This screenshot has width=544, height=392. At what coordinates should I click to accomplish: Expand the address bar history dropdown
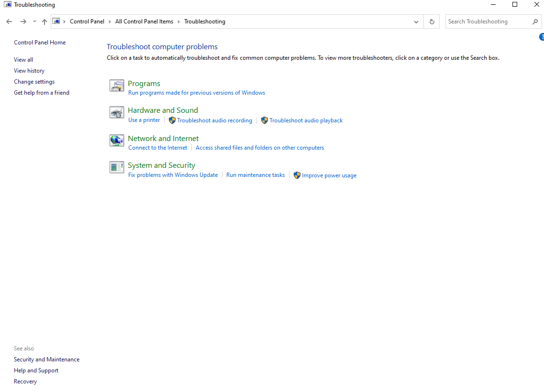pos(416,22)
